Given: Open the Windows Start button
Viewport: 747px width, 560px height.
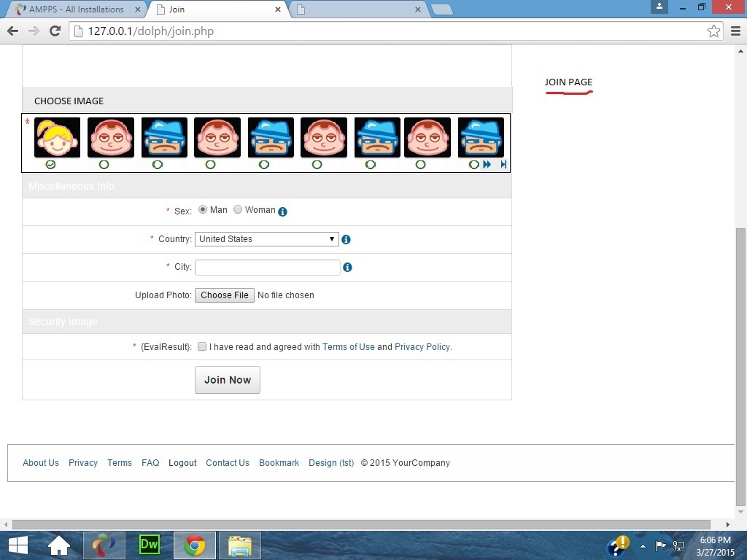Looking at the screenshot, I should (18, 545).
